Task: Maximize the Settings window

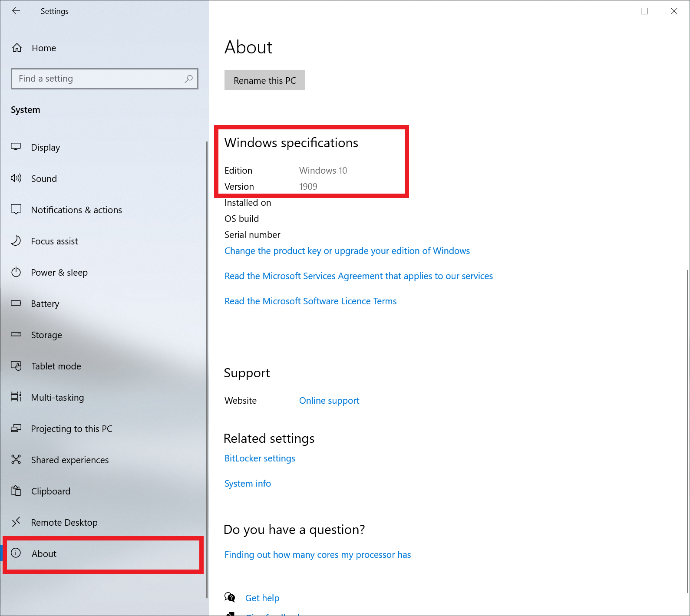Action: point(644,11)
